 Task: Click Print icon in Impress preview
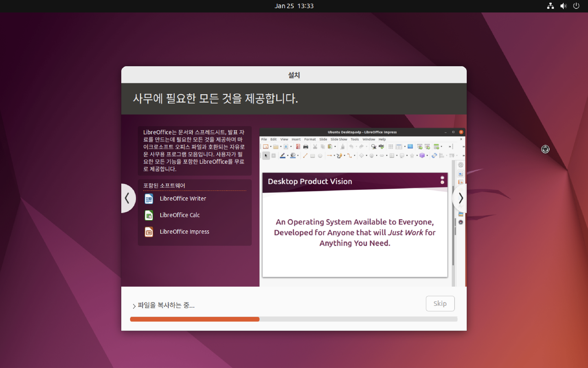click(x=306, y=147)
